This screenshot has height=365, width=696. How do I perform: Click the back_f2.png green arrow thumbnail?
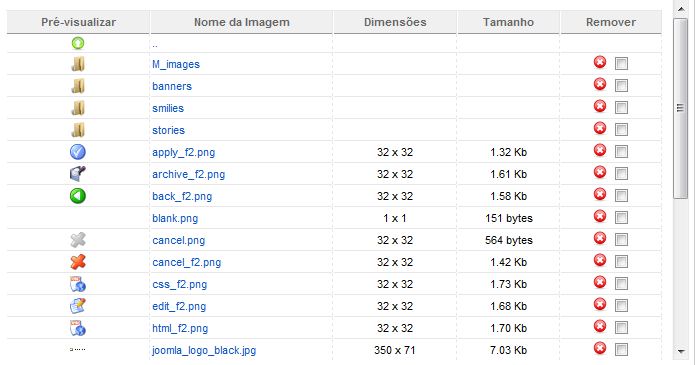[x=78, y=196]
